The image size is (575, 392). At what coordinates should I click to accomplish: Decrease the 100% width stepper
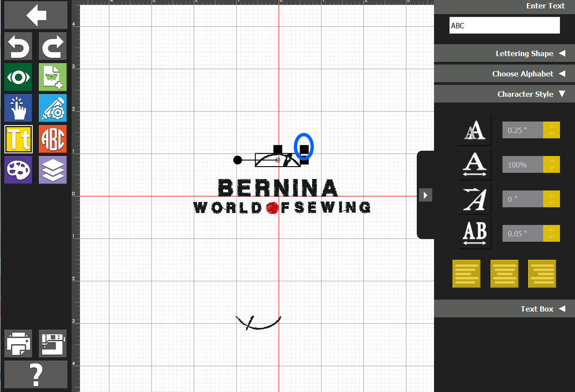point(551,169)
